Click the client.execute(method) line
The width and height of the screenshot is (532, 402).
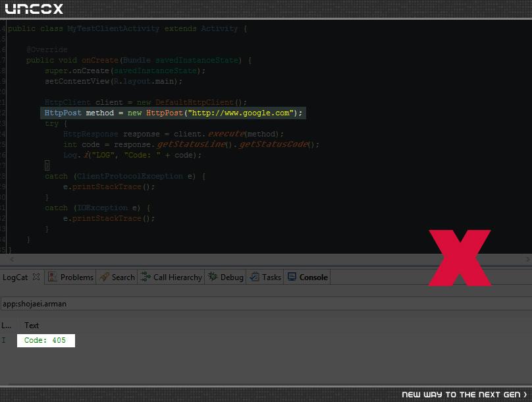click(x=173, y=134)
